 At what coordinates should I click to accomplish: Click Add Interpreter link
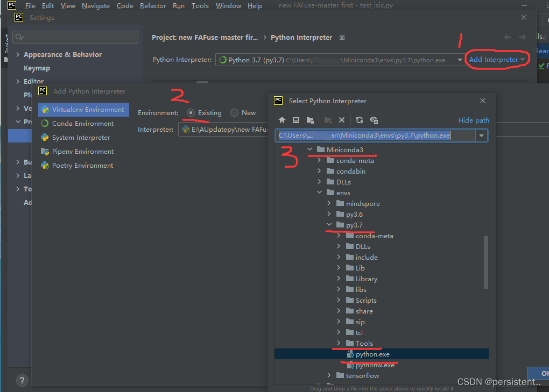[x=497, y=60]
